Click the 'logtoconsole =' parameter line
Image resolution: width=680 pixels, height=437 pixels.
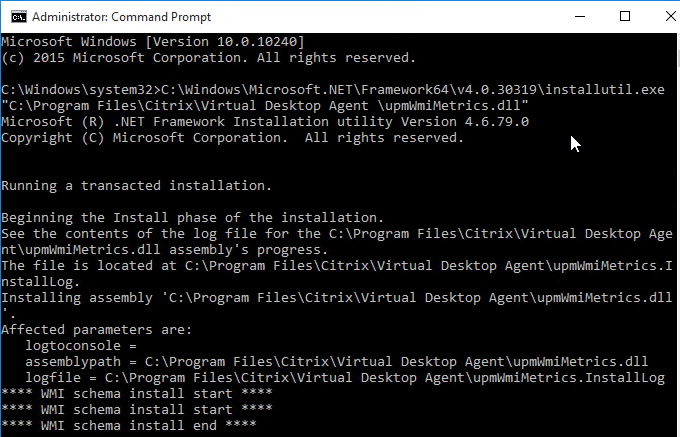pyautogui.click(x=81, y=346)
